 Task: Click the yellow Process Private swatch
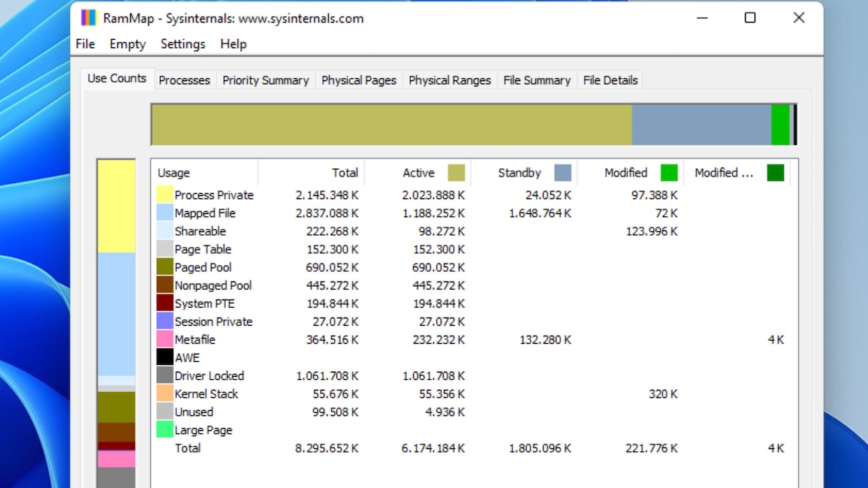pyautogui.click(x=164, y=194)
